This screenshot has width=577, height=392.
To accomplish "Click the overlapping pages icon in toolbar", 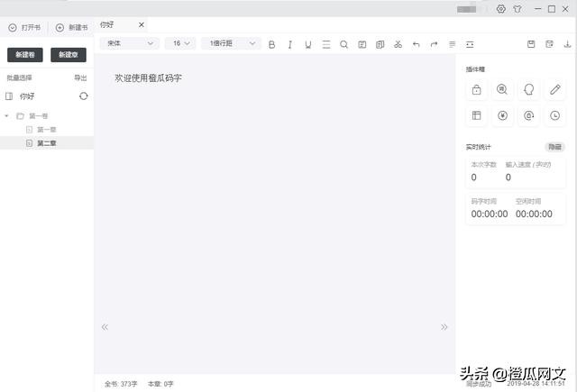I will click(380, 44).
